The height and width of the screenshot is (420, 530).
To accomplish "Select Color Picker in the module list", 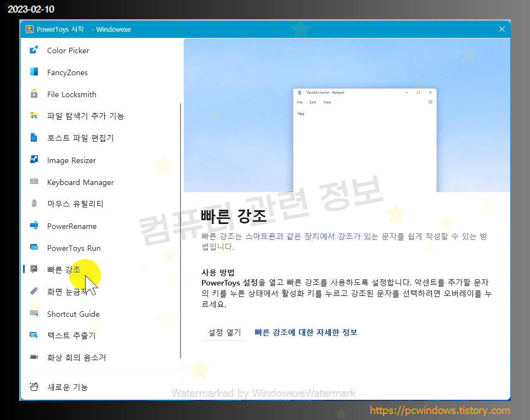I will click(x=101, y=51).
